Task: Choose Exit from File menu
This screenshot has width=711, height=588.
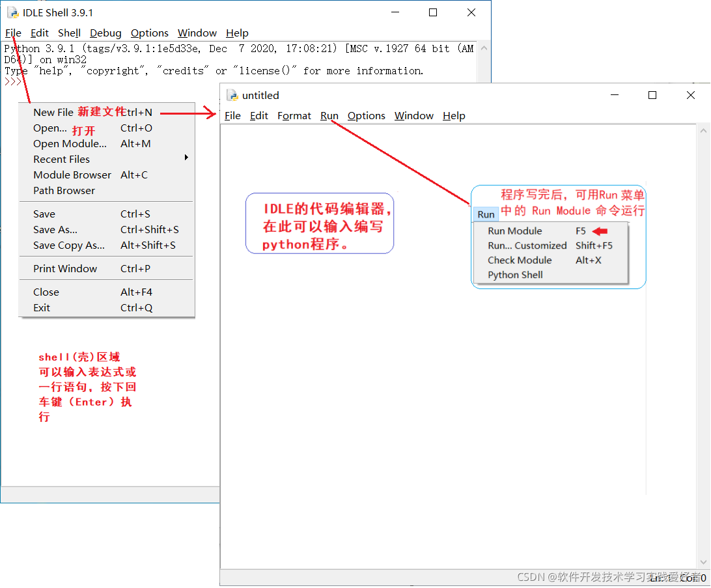Action: 107,308
